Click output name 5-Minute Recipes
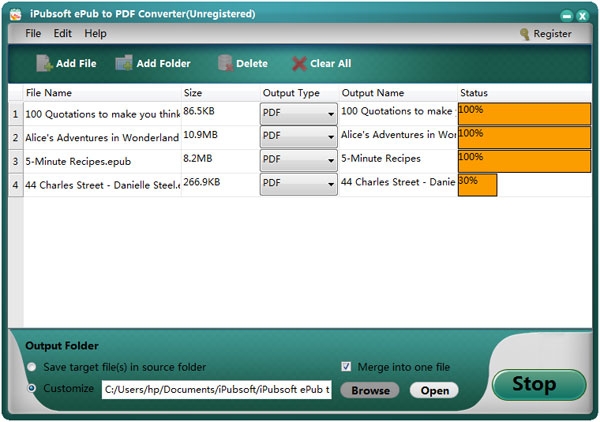 pos(398,161)
